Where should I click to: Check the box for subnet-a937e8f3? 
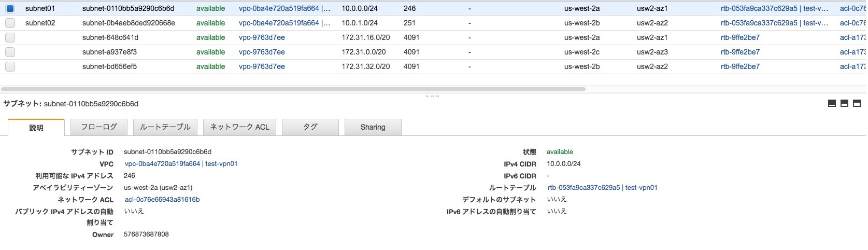click(x=10, y=52)
